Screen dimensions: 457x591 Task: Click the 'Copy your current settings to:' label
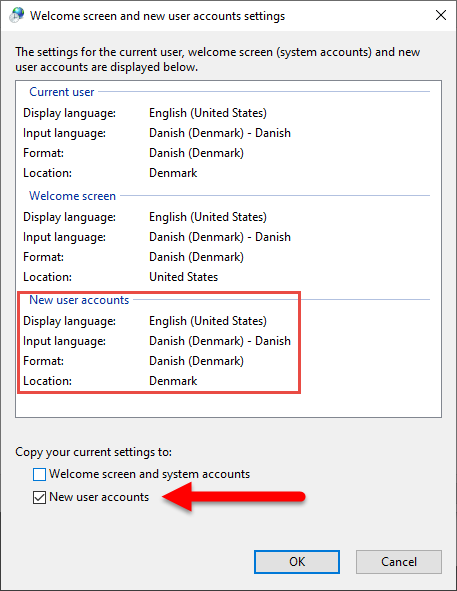94,452
